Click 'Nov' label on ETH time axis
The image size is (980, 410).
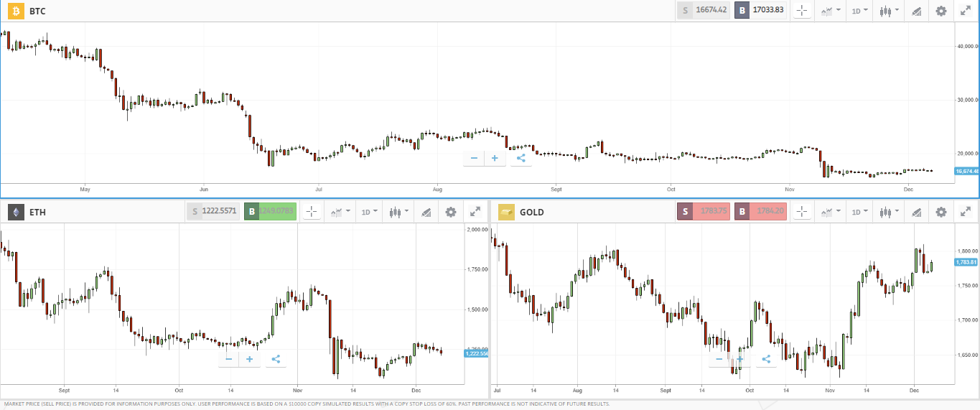coord(298,391)
